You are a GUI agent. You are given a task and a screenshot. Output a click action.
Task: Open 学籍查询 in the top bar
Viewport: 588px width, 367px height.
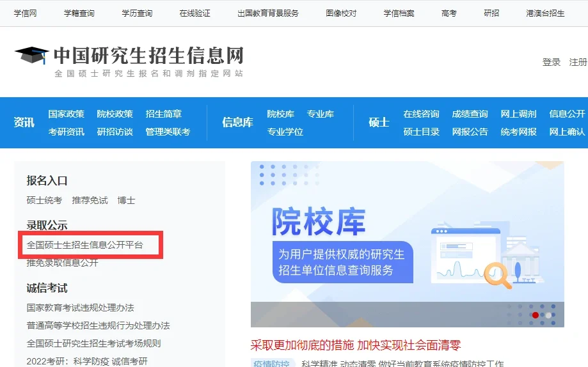[79, 13]
